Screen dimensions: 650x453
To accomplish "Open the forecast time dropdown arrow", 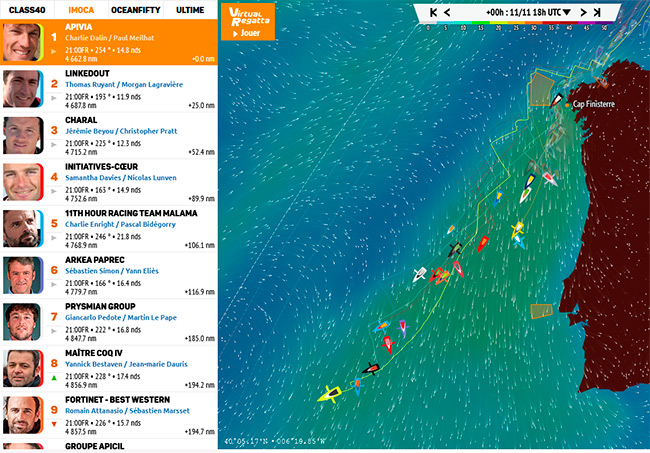I will click(x=567, y=13).
